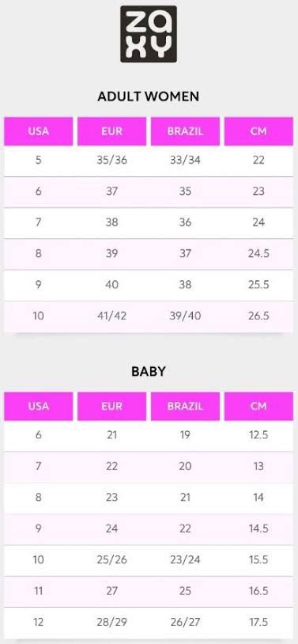Click the Zaxy logo at top
Screen dimensions: 298x644
click(149, 34)
